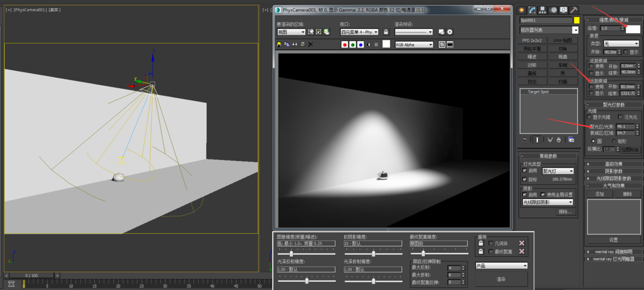
Task: Click the print image icon
Action: tap(302, 45)
